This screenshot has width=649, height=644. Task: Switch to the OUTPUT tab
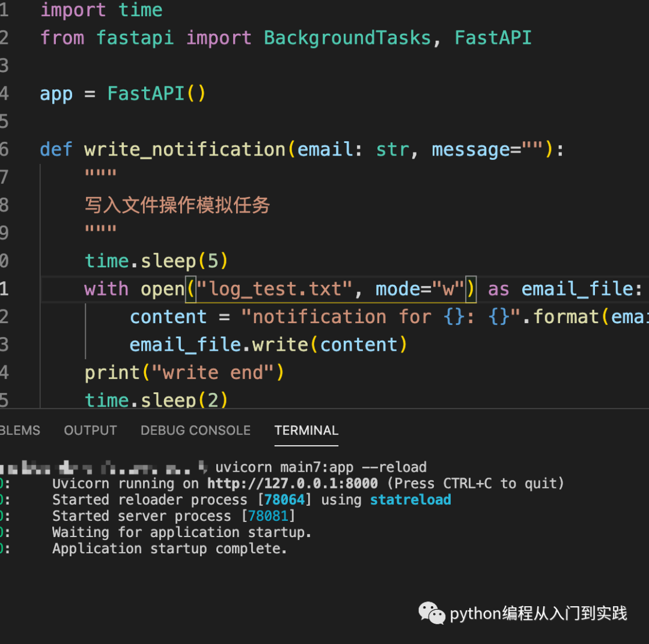90,431
